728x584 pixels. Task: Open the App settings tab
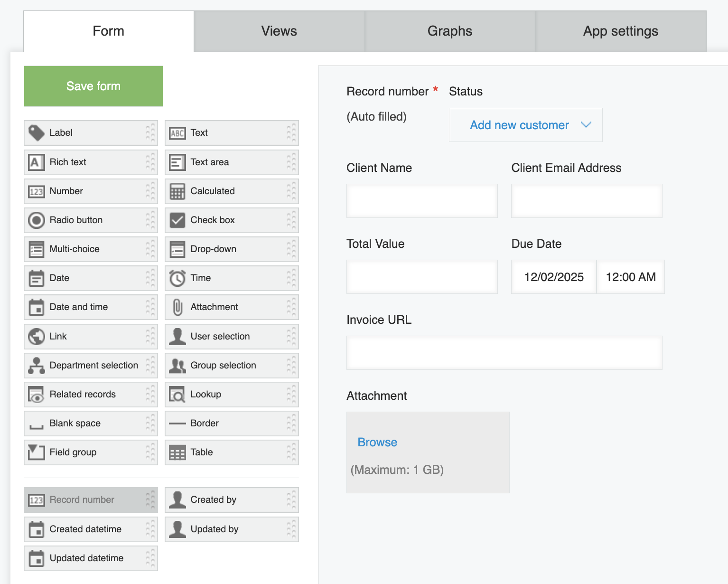point(620,30)
